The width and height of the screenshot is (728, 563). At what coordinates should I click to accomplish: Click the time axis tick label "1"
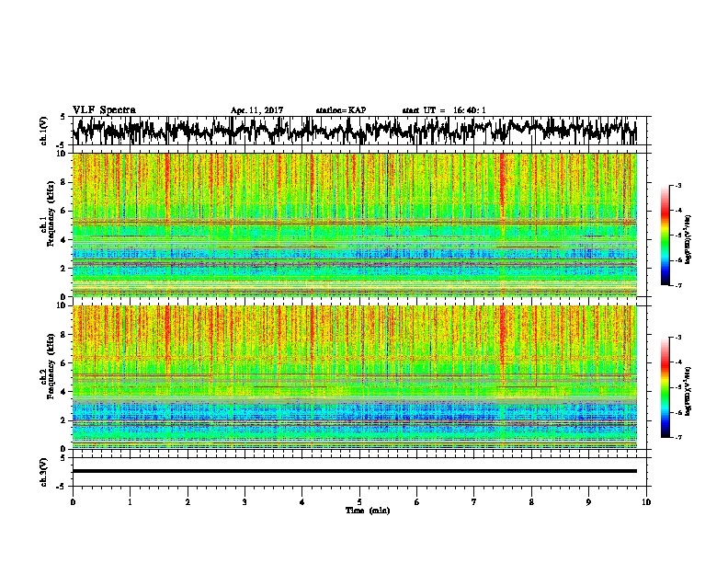[x=130, y=502]
